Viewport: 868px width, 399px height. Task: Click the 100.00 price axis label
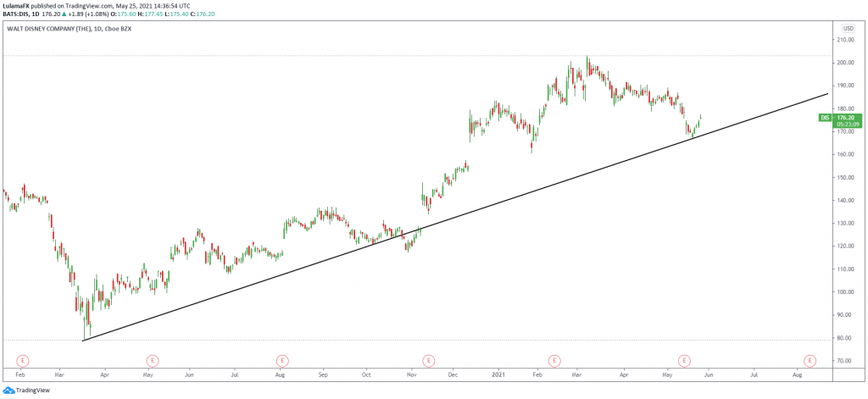(844, 292)
